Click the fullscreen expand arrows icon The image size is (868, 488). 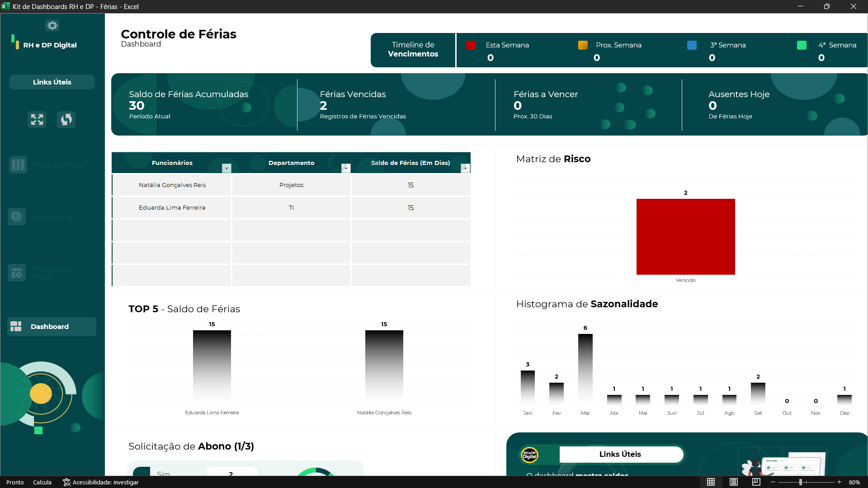pyautogui.click(x=37, y=119)
